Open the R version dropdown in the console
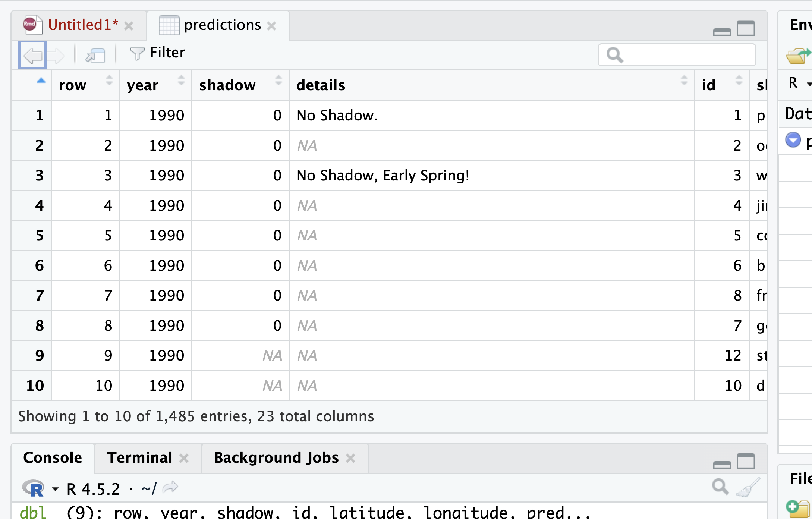The width and height of the screenshot is (812, 519). click(55, 488)
